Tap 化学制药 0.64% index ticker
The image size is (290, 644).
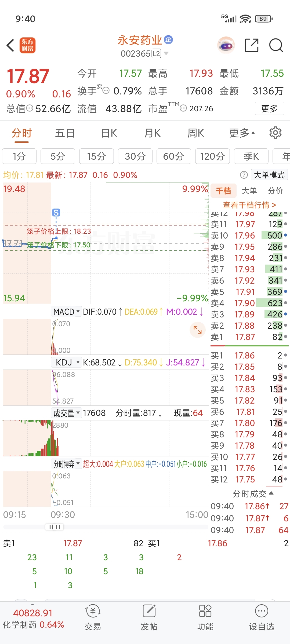click(33, 625)
